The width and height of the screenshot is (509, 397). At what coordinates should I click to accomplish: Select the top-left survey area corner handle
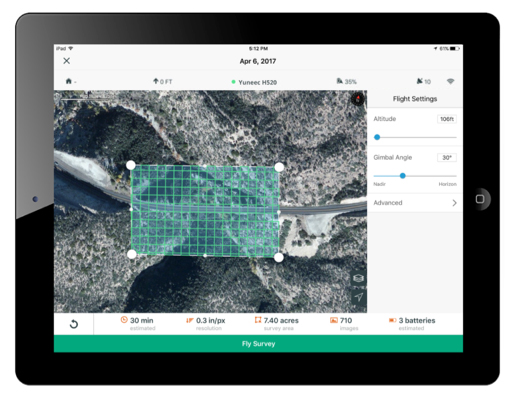(x=131, y=165)
